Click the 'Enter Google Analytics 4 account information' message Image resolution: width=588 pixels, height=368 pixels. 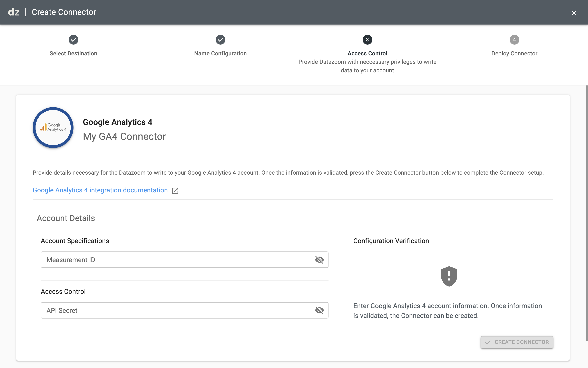click(448, 311)
